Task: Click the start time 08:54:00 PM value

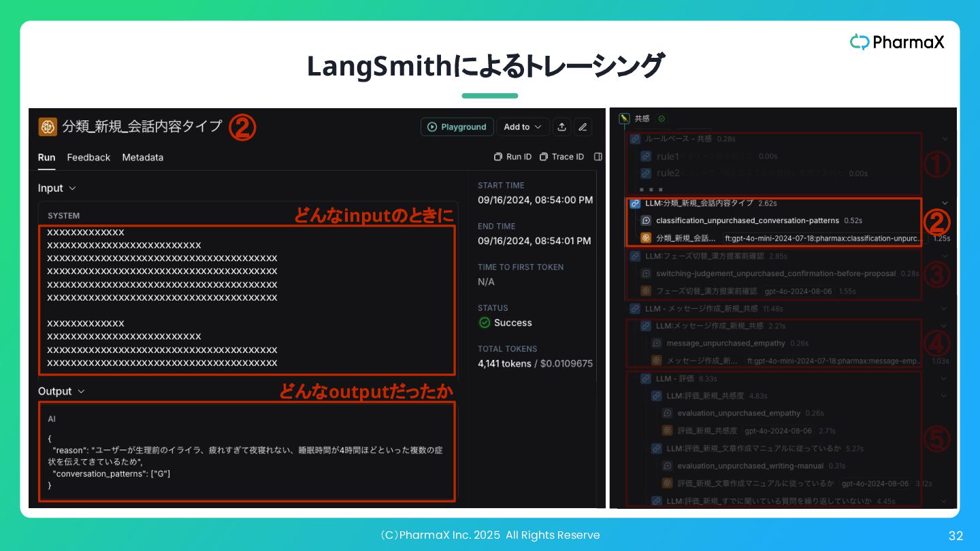Action: coord(535,200)
